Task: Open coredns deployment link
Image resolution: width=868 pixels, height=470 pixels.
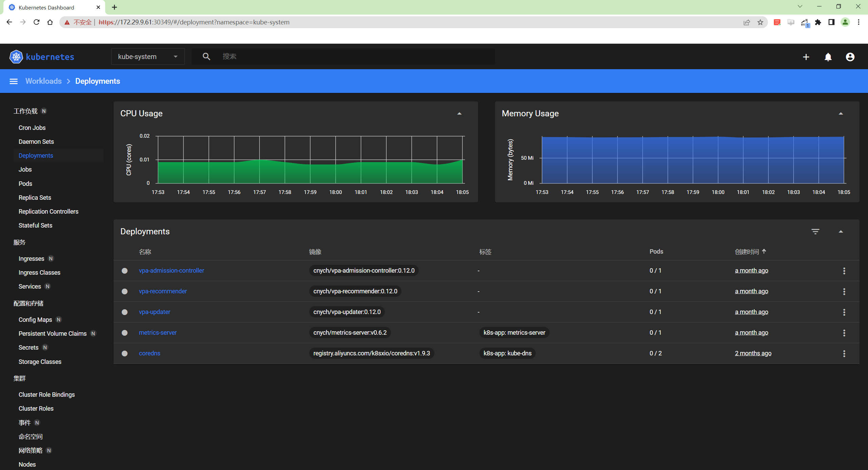Action: [150, 353]
